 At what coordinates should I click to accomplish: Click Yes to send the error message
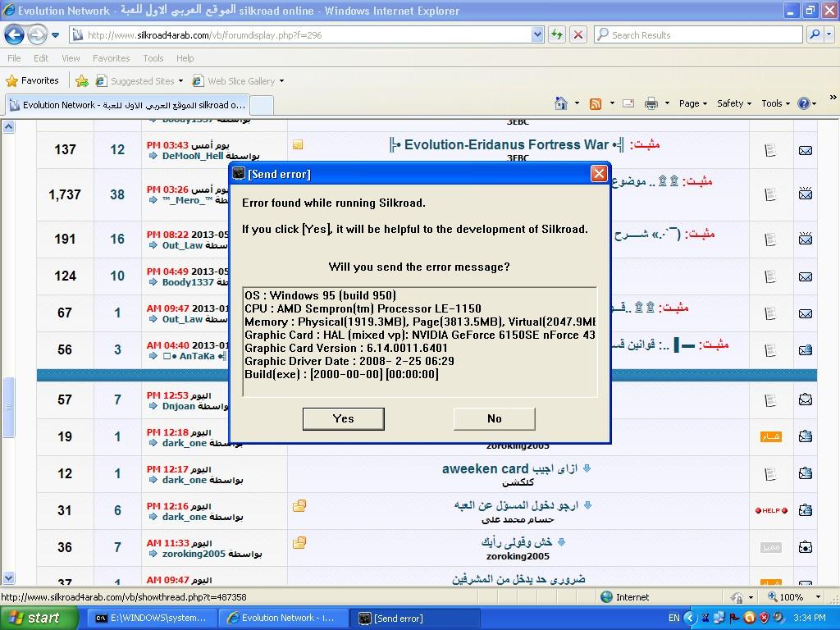(x=344, y=419)
